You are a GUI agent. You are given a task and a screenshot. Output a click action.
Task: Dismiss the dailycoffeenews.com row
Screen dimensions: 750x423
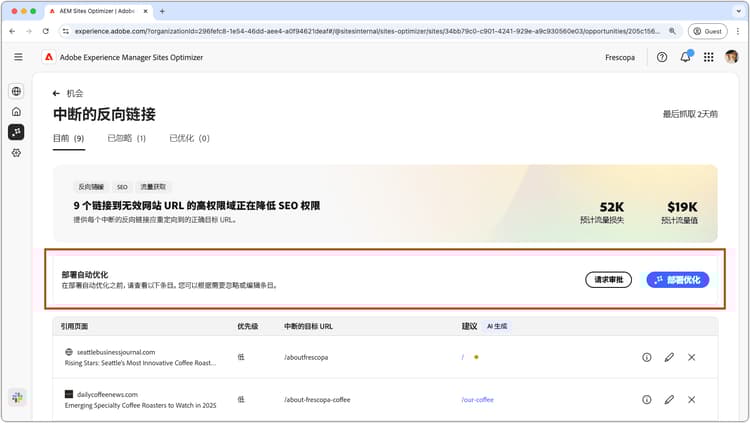coord(692,400)
